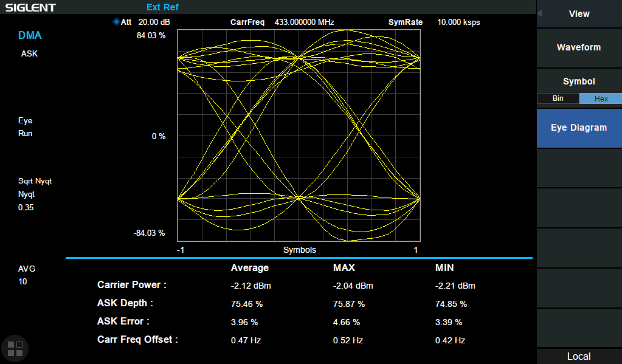Click the MAX column header
The height and width of the screenshot is (364, 622).
pos(344,267)
